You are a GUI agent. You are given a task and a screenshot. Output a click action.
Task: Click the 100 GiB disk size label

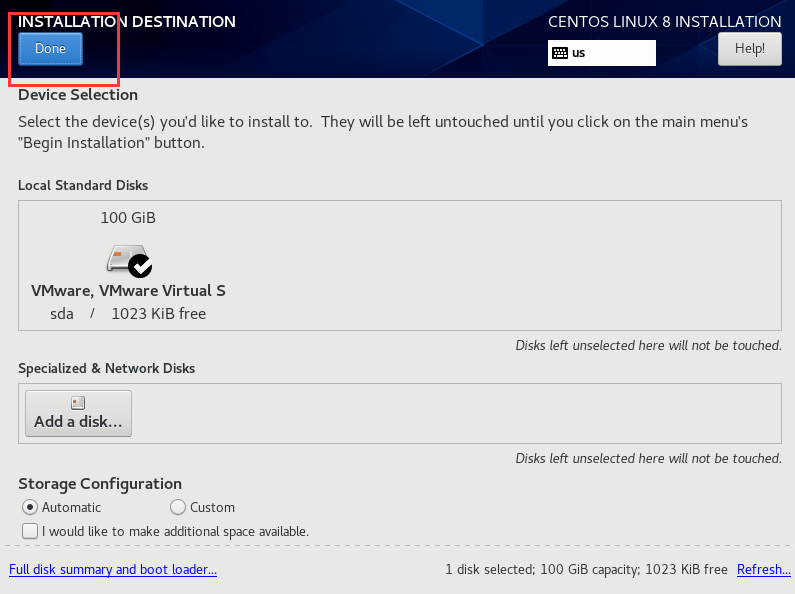(128, 217)
